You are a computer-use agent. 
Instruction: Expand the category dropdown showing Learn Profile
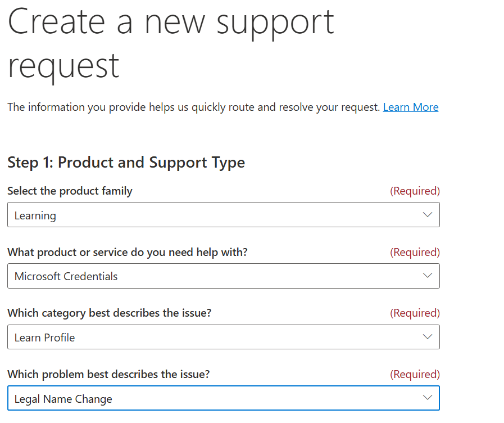coord(224,337)
